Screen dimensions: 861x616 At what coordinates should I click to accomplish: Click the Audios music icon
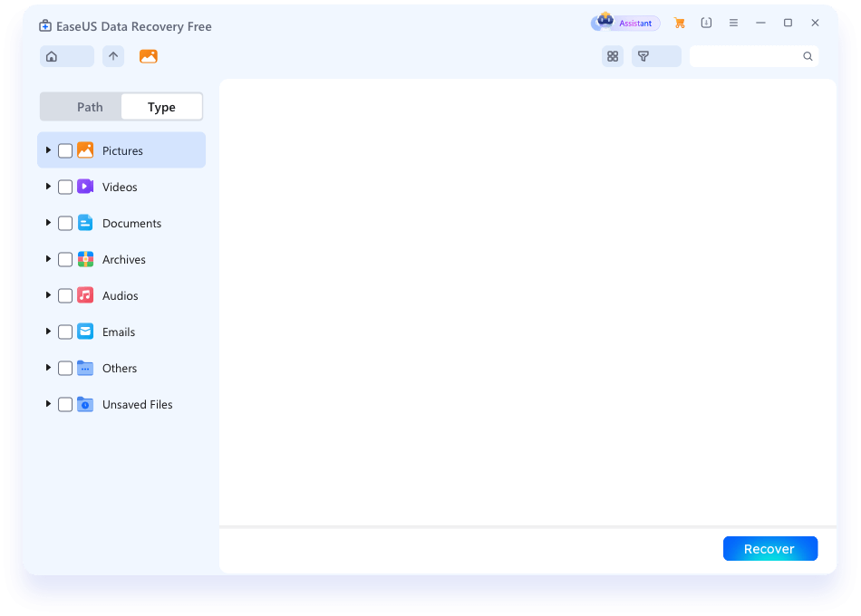[x=85, y=294]
